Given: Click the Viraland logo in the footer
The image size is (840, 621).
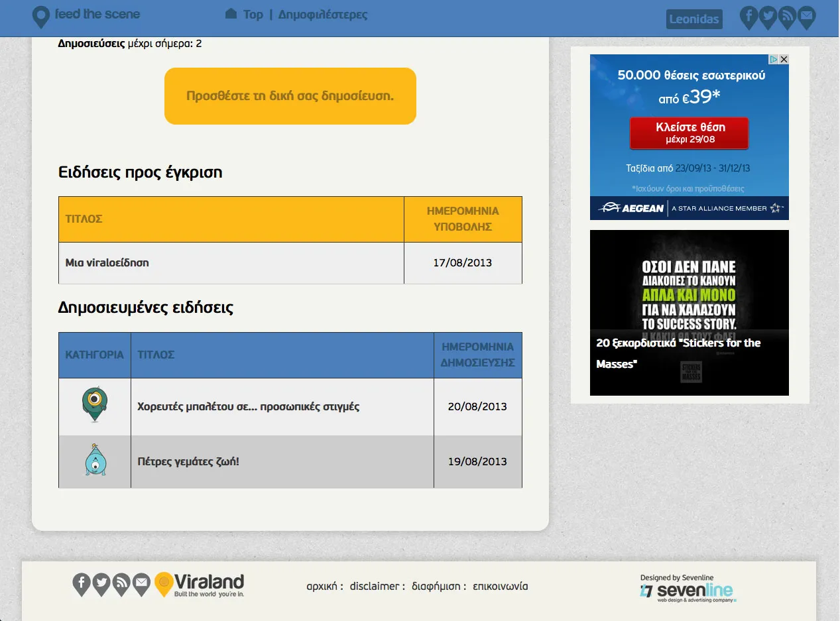Looking at the screenshot, I should [200, 585].
